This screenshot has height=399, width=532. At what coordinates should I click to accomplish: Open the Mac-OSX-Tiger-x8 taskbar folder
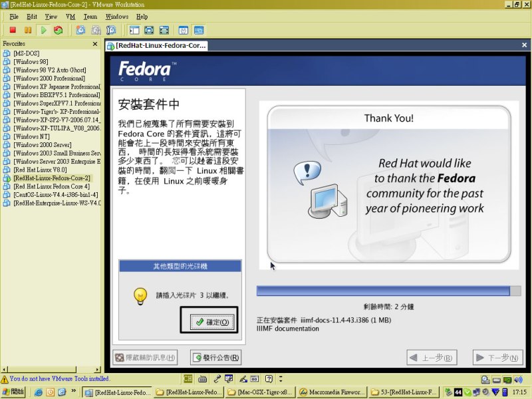click(261, 392)
